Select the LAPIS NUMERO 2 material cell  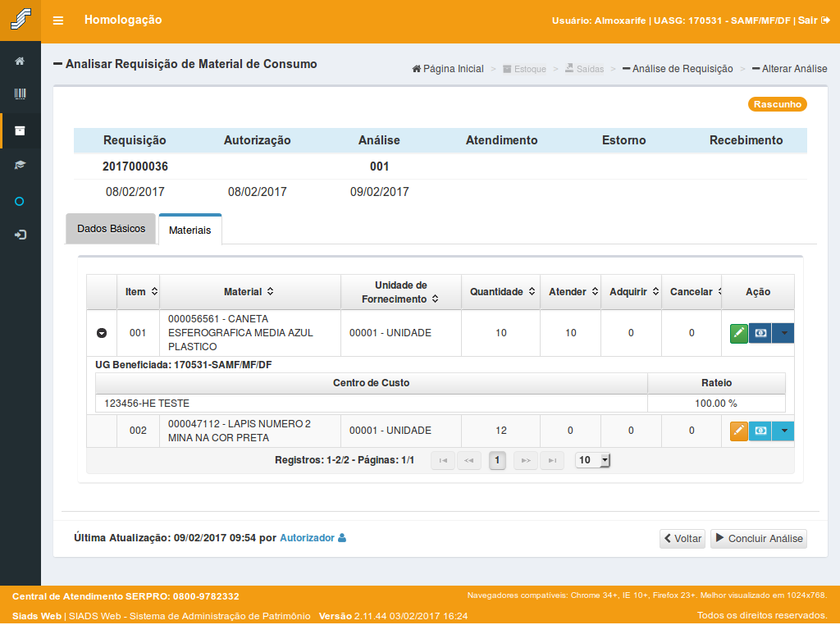coord(250,431)
